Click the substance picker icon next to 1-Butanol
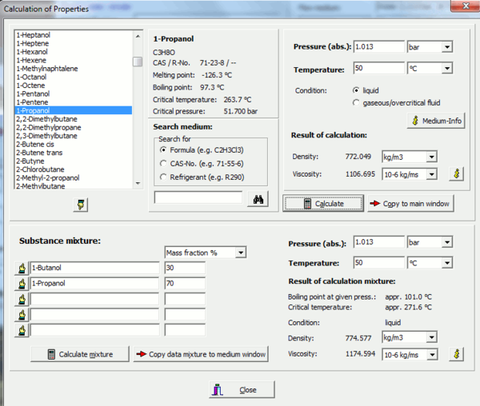480x406 pixels. point(22,268)
